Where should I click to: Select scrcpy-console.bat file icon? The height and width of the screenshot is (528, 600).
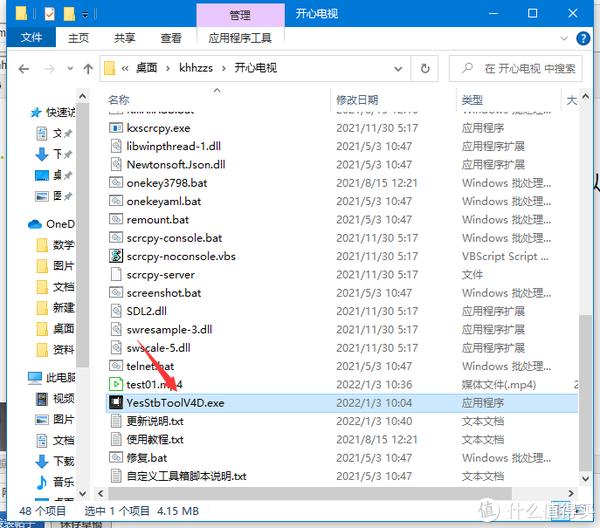(116, 238)
